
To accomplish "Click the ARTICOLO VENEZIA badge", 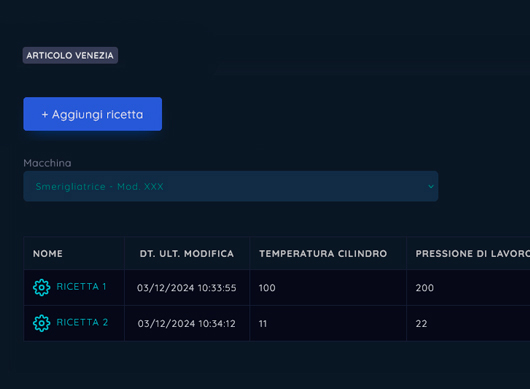I will pyautogui.click(x=70, y=55).
